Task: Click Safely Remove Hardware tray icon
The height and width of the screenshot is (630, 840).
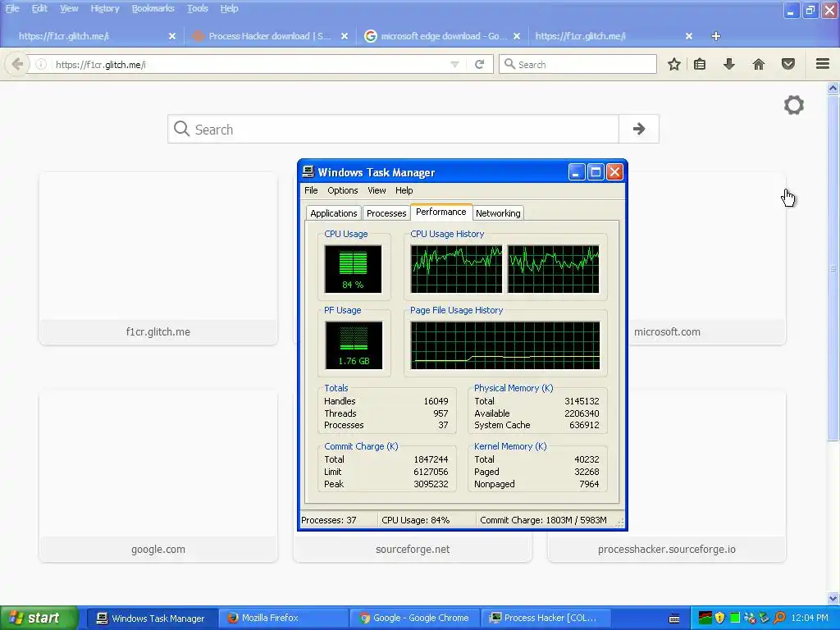Action: click(765, 618)
